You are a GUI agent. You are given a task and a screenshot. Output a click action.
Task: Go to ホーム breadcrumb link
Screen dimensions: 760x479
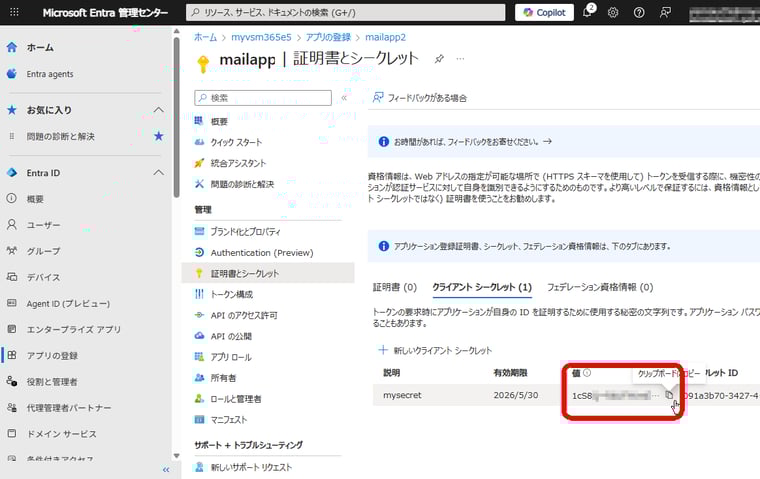pos(206,37)
